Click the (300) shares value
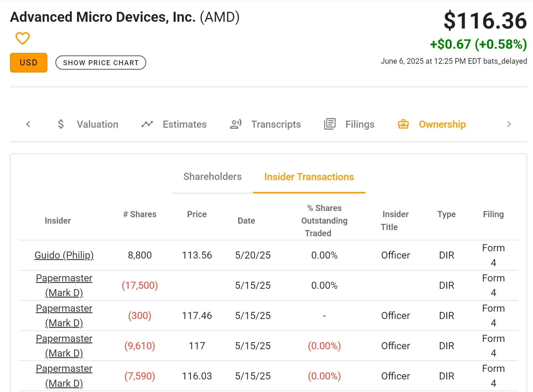Image resolution: width=533 pixels, height=392 pixels. pos(140,316)
